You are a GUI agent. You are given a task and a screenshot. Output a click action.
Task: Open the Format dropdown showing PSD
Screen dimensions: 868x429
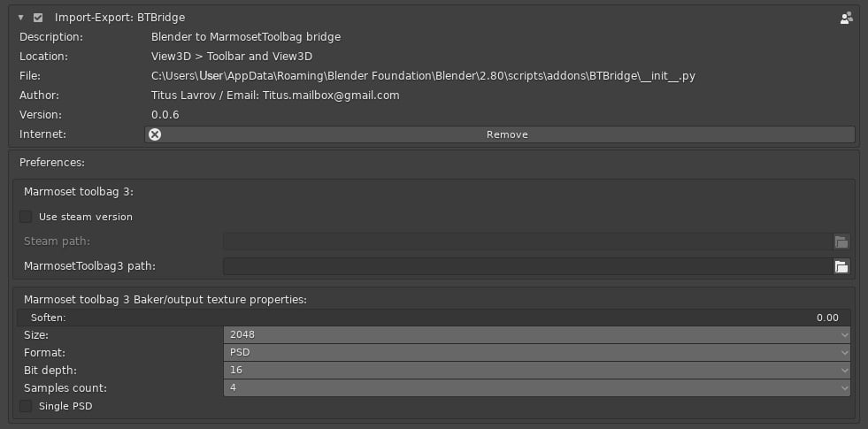click(x=536, y=352)
